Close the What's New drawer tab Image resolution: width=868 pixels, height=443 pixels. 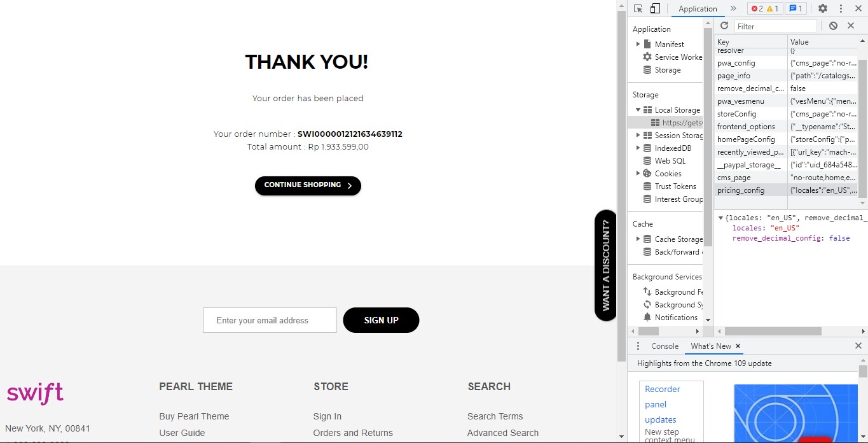[738, 346]
